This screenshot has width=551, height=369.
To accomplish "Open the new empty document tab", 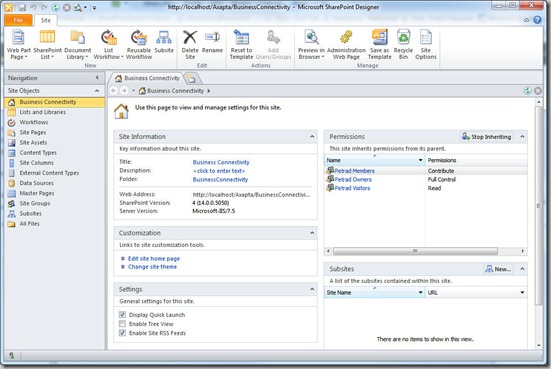I will coord(191,78).
